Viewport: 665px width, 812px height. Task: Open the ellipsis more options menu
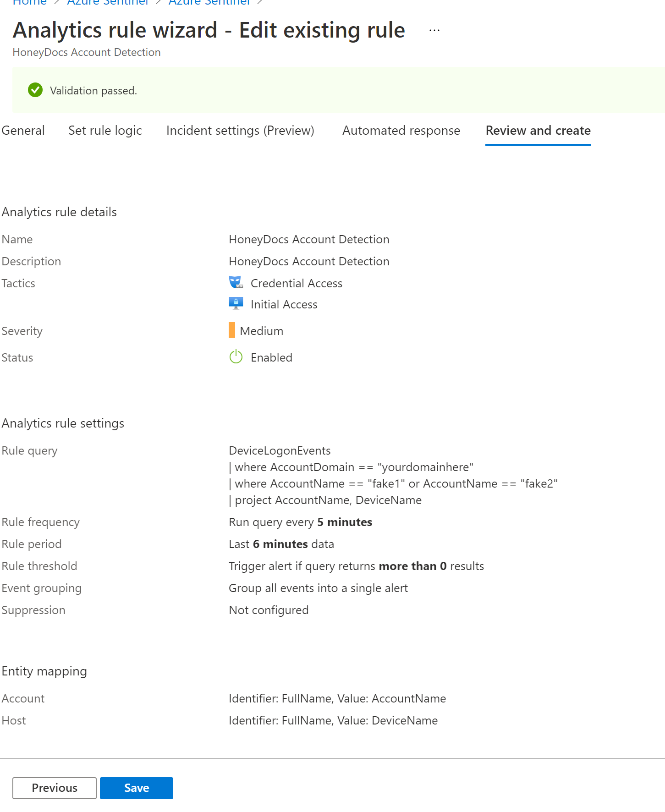[x=434, y=30]
